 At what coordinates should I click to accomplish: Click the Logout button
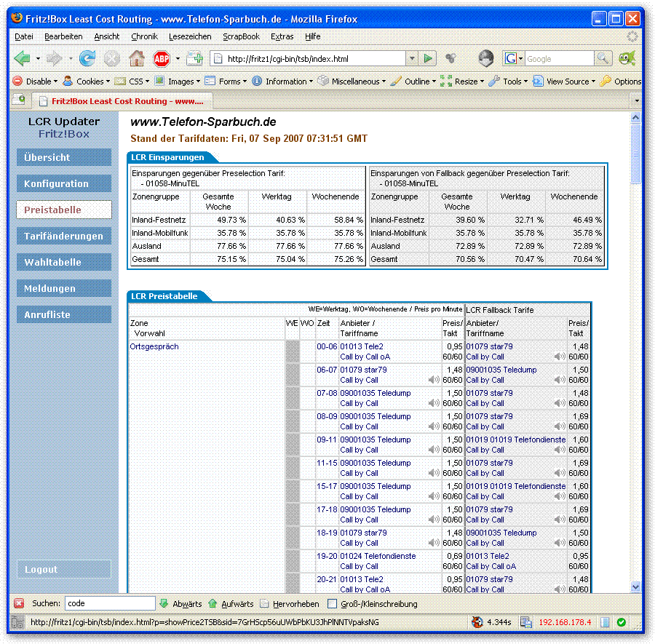[64, 569]
